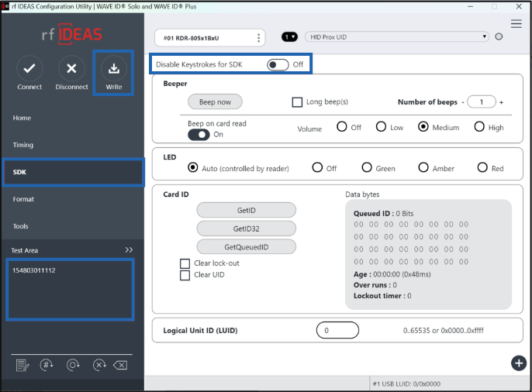
Task: Click the LED section heading
Action: [170, 157]
